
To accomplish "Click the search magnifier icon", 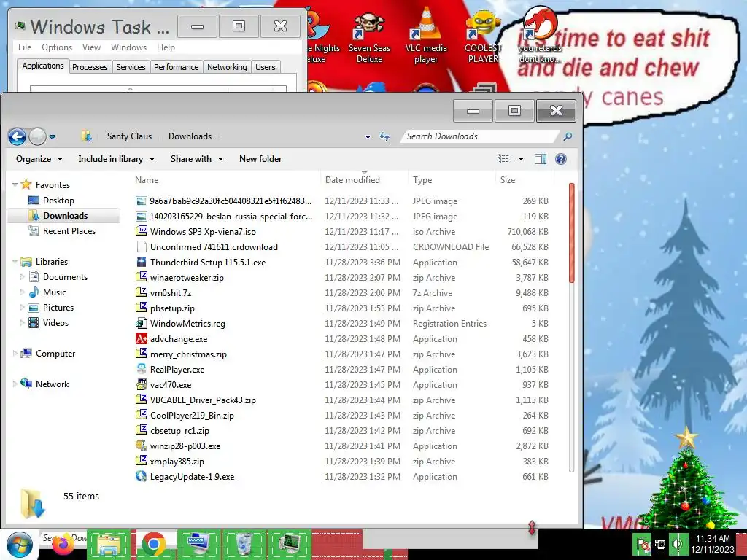I will (568, 136).
